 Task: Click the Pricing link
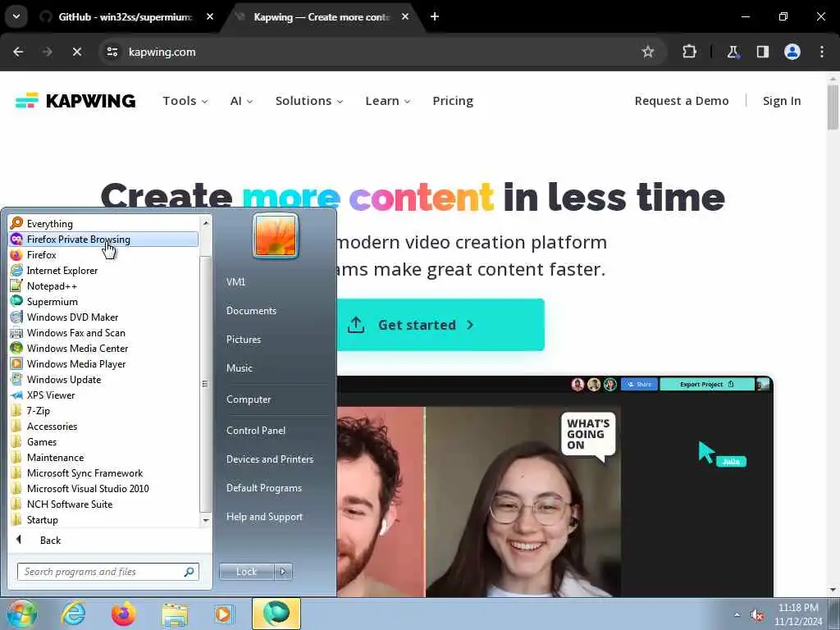[x=453, y=101]
